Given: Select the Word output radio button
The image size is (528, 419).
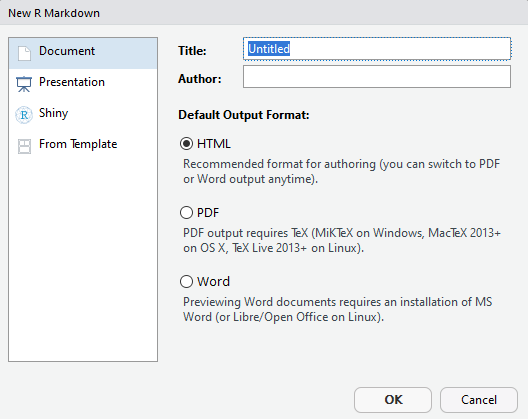Looking at the screenshot, I should [186, 282].
